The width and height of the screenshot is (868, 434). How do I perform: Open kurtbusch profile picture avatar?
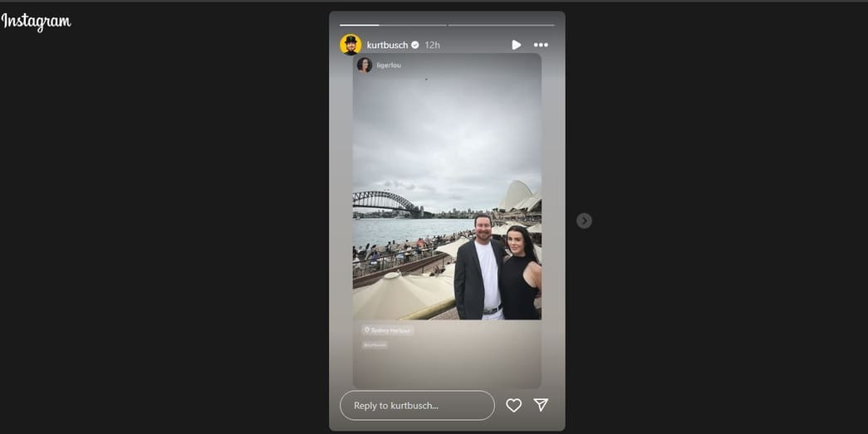pos(351,45)
